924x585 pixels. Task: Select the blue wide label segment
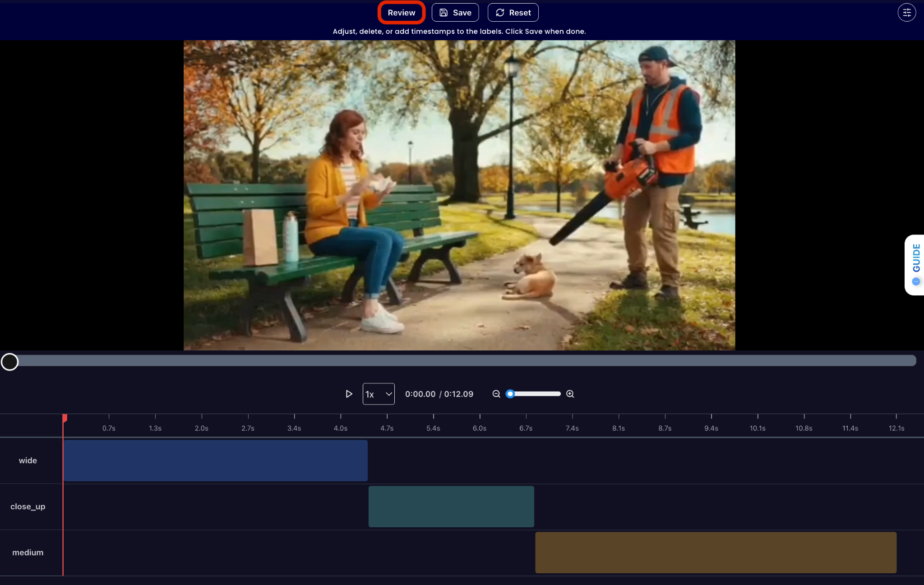click(216, 461)
